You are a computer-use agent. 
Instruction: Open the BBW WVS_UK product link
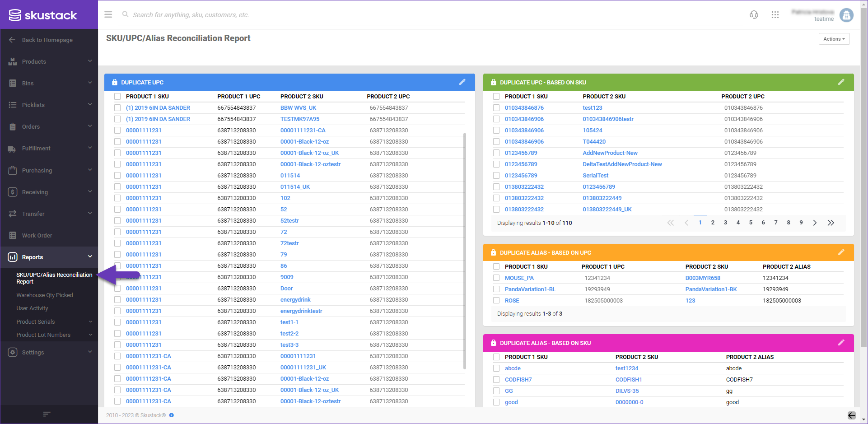[x=298, y=108]
